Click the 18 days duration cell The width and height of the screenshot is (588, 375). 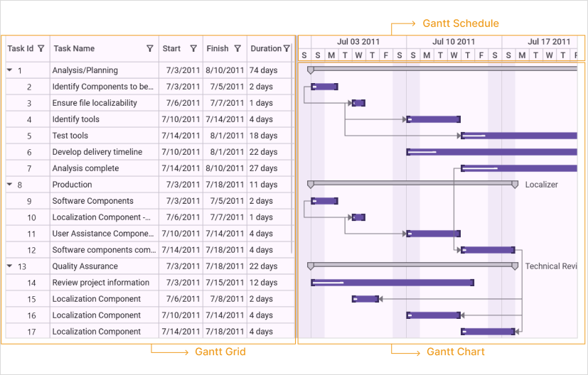click(x=271, y=136)
